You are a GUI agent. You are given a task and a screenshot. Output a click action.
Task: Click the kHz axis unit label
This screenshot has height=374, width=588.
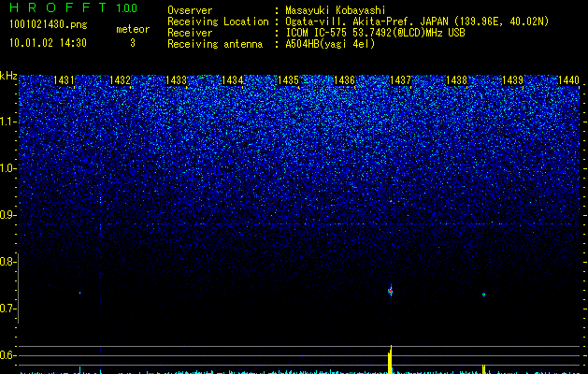click(x=8, y=76)
